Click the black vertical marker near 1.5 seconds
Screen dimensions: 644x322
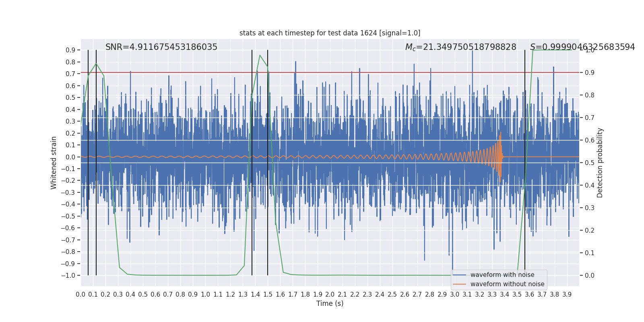[x=268, y=163]
